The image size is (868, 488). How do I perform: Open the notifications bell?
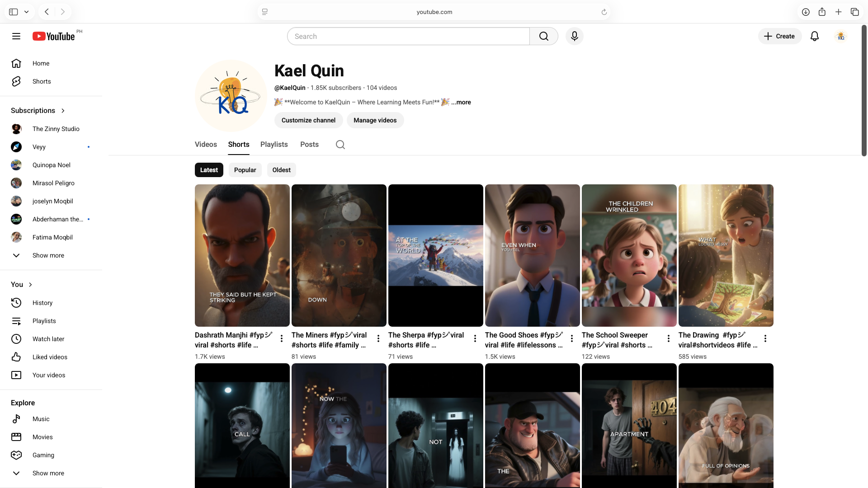pyautogui.click(x=814, y=36)
